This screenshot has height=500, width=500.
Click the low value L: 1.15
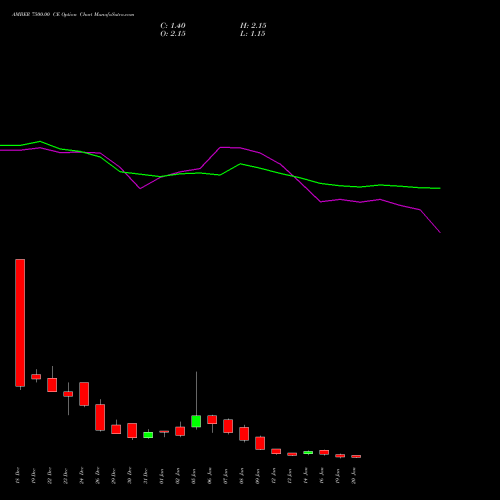click(x=253, y=34)
